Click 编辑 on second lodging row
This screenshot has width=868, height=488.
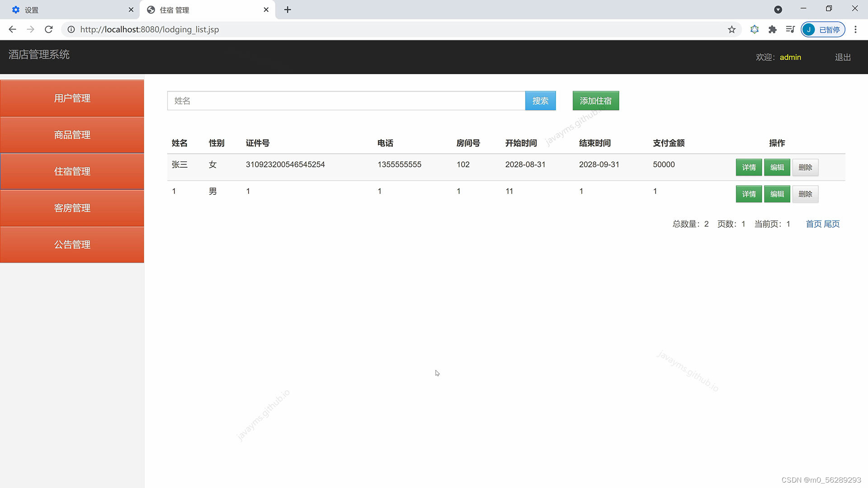777,194
